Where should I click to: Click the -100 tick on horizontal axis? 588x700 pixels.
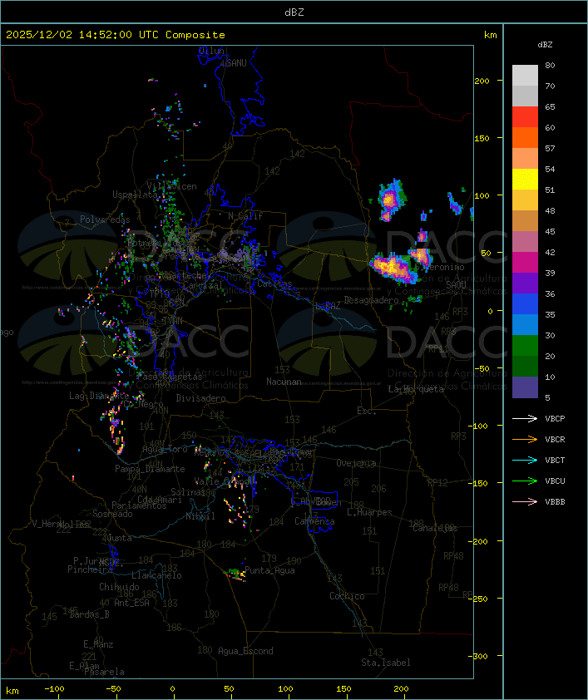[54, 689]
